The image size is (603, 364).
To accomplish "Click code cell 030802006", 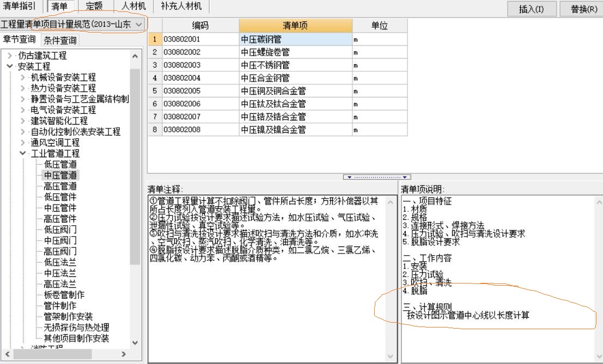I will tap(200, 104).
